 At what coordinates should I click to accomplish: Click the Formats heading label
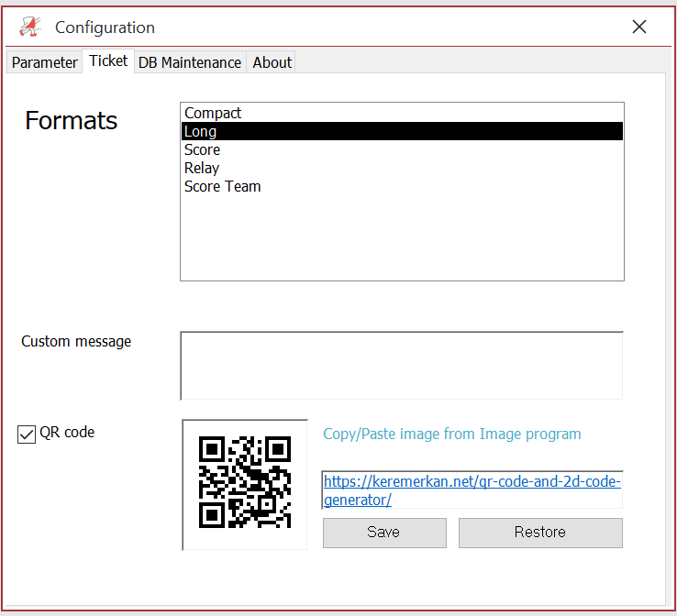point(72,120)
